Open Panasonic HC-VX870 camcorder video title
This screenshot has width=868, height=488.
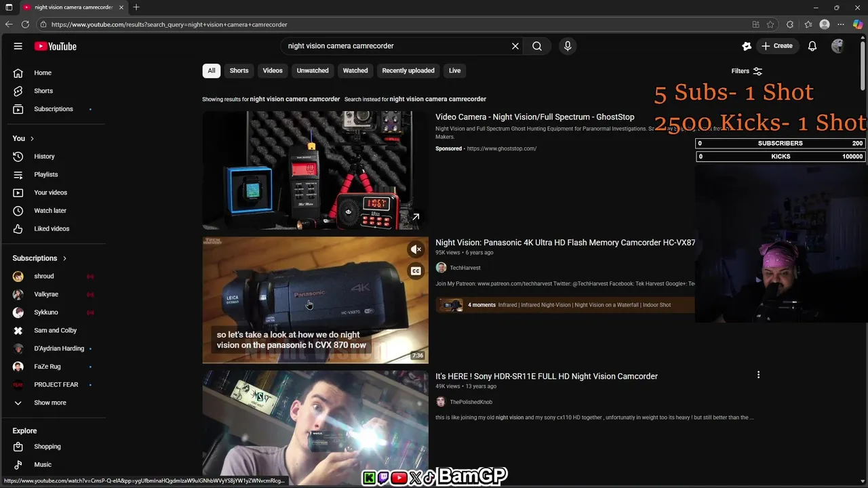pos(565,243)
